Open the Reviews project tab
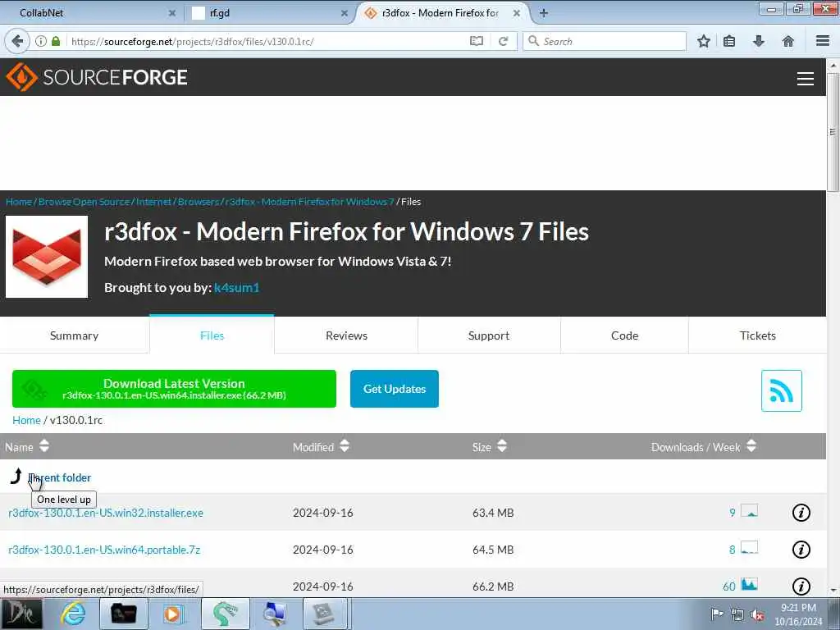The image size is (840, 630). tap(347, 336)
